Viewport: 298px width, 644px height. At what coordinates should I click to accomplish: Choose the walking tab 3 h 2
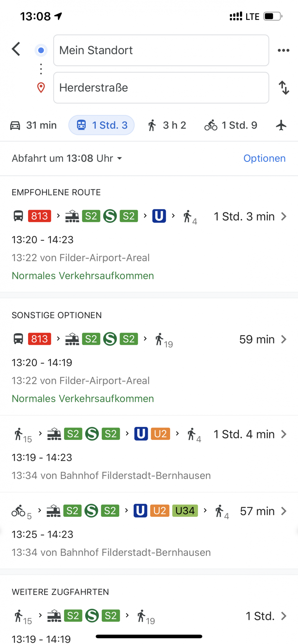pos(167,125)
